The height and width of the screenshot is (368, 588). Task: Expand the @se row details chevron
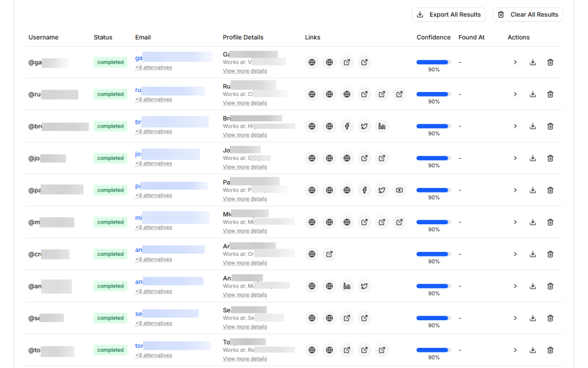click(x=515, y=318)
